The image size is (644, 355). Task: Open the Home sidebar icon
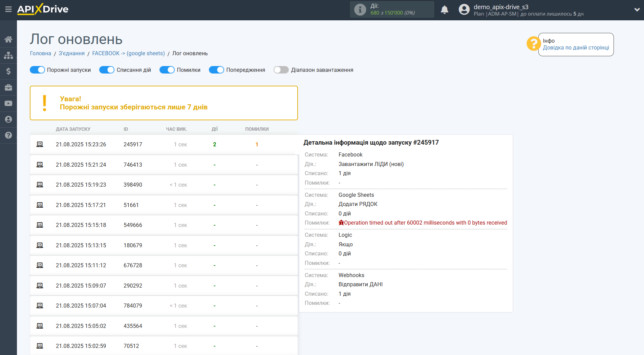[x=8, y=39]
